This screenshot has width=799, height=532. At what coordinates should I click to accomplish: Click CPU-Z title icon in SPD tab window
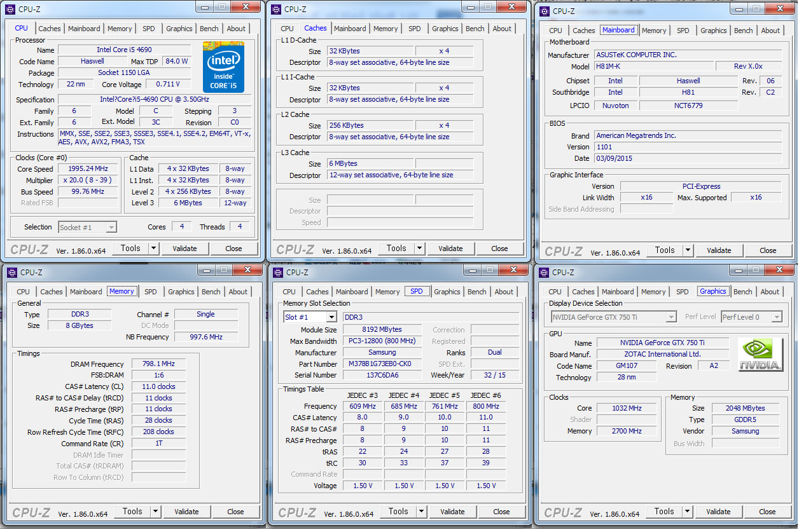pyautogui.click(x=279, y=272)
